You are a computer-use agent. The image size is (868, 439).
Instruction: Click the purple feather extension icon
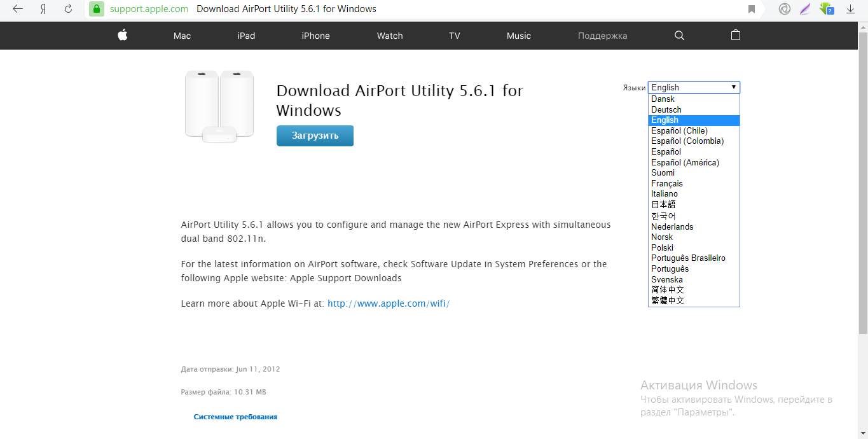click(805, 9)
